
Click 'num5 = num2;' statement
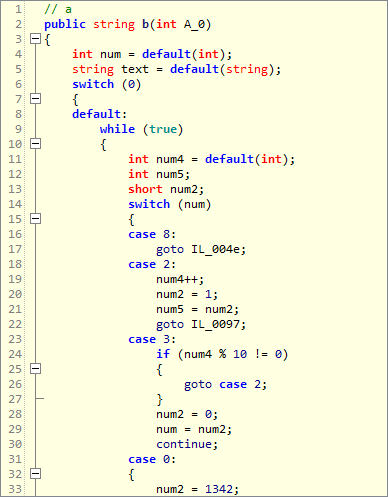(x=198, y=309)
